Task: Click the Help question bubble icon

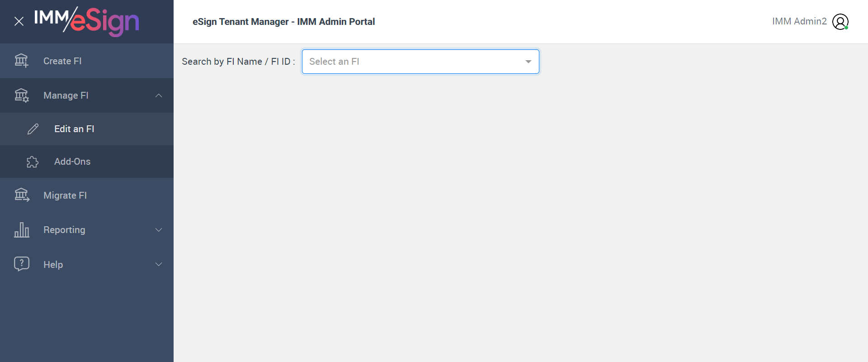Action: [22, 264]
